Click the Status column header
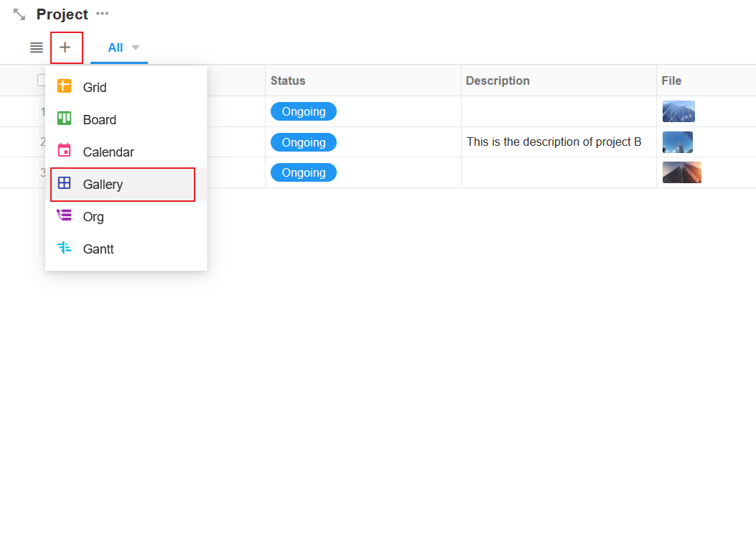Viewport: 756px width, 556px height. (288, 81)
